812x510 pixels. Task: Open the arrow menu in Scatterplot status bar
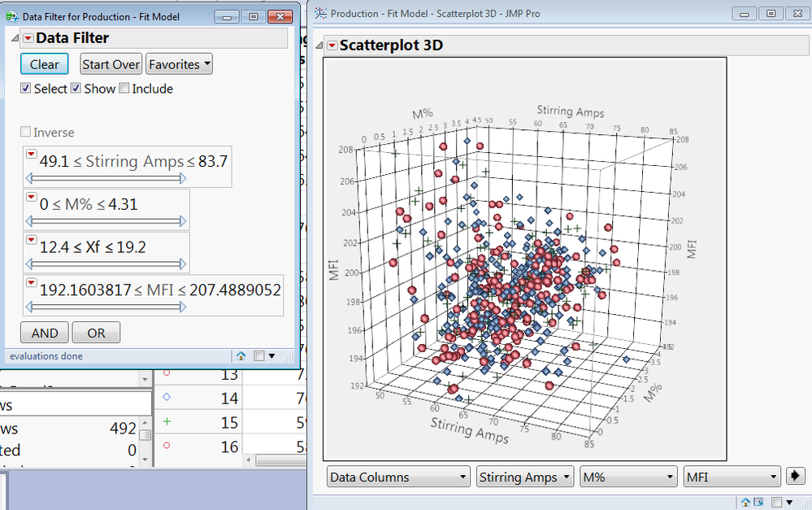789,502
